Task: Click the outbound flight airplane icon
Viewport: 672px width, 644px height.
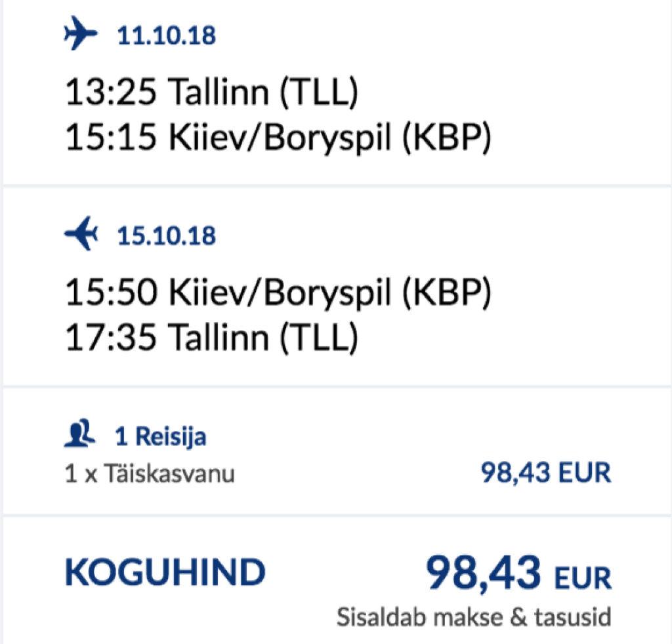Action: coord(81,35)
